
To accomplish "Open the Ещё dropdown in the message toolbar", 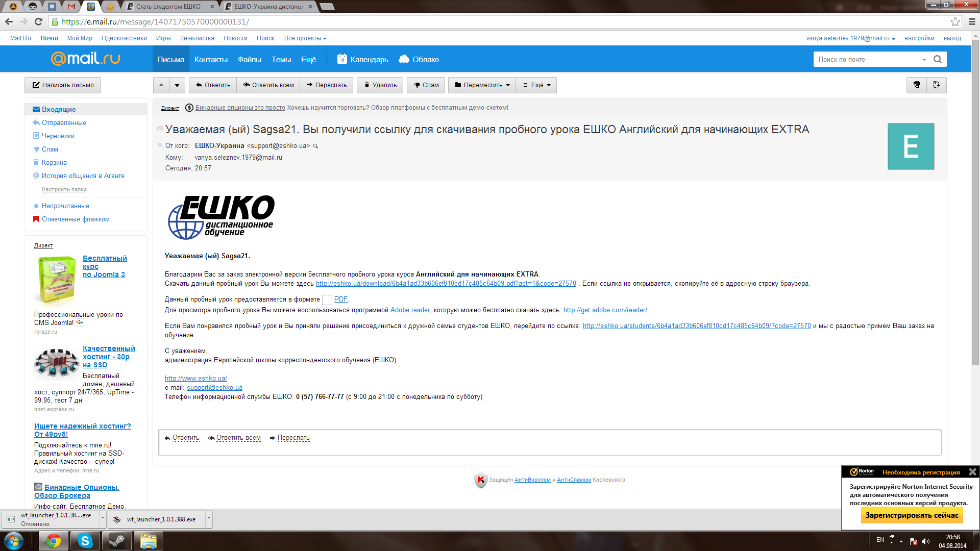I will [536, 85].
